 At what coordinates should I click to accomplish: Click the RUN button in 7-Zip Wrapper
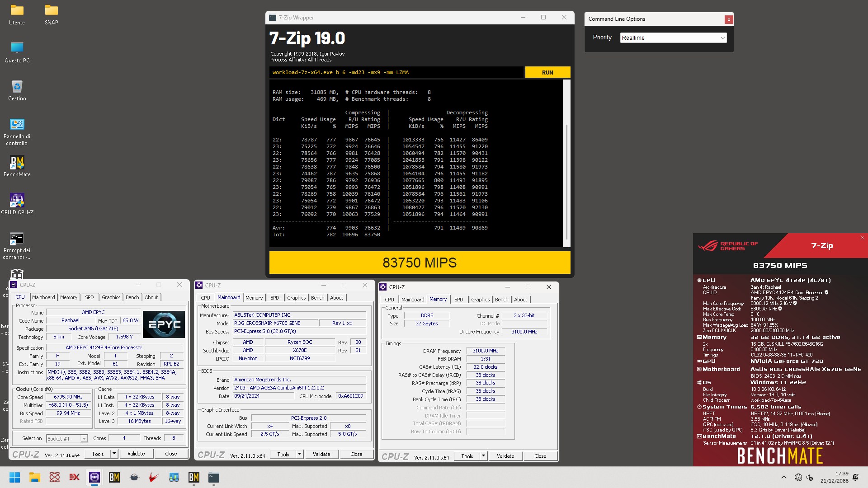pos(547,72)
